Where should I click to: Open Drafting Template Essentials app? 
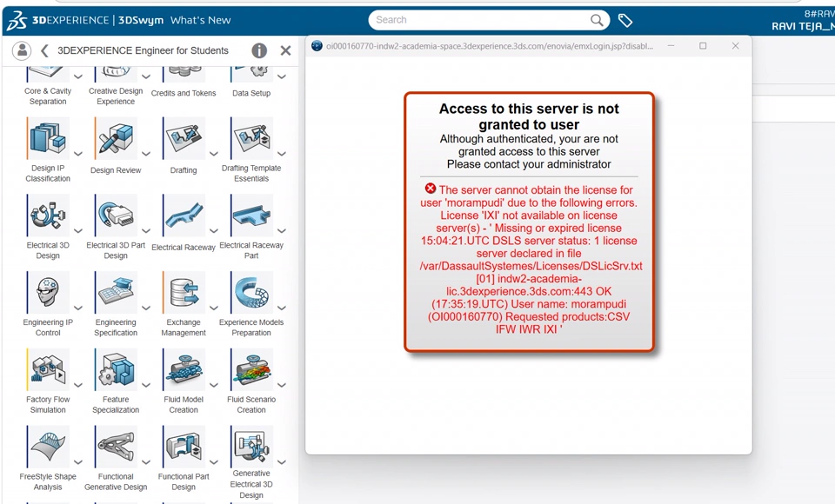[x=252, y=139]
